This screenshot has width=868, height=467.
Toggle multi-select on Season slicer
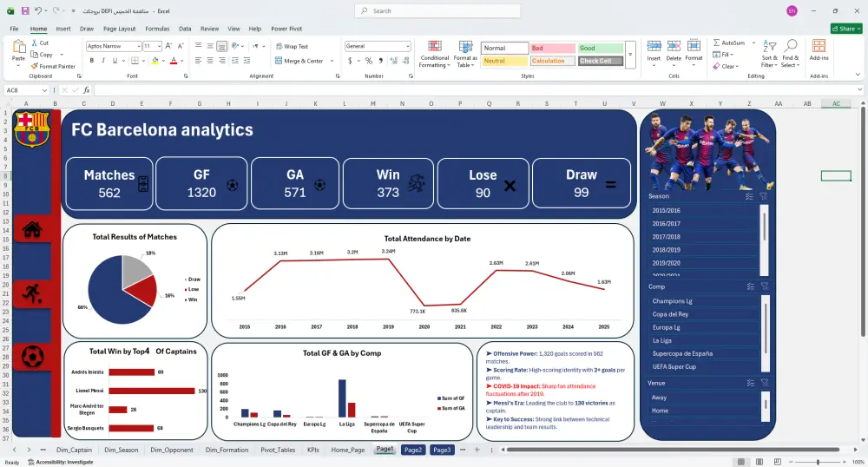pos(749,196)
